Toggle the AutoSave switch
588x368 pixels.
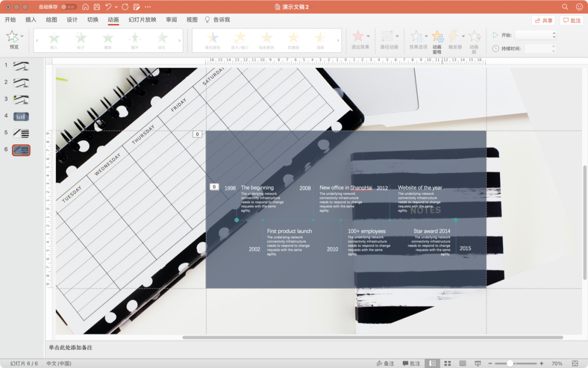(x=69, y=7)
